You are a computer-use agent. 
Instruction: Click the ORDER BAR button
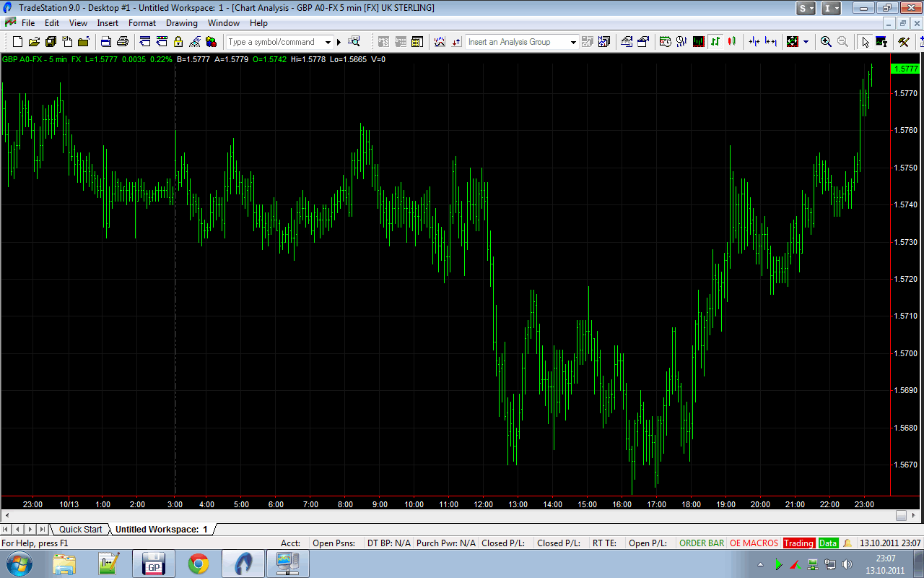pos(702,543)
